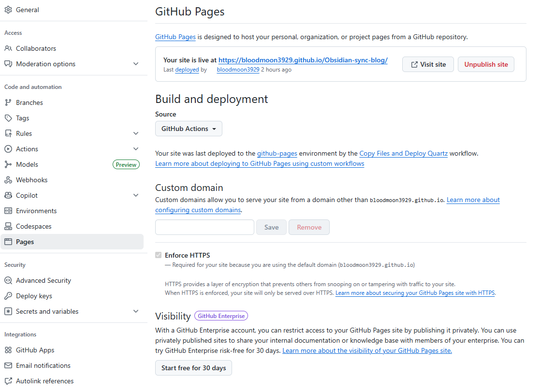Screen dimensions: 540x392
Task: Open Deploy keys settings
Action: click(72, 296)
